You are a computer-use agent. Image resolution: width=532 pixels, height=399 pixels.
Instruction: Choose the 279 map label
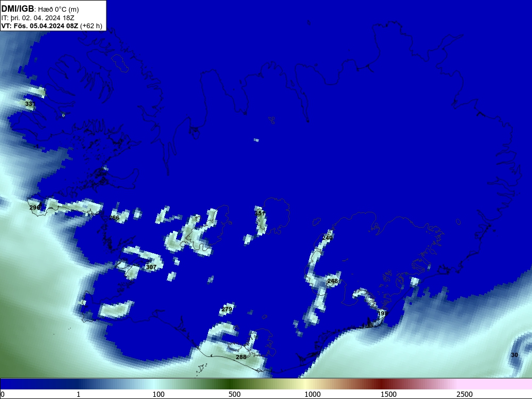(x=227, y=309)
